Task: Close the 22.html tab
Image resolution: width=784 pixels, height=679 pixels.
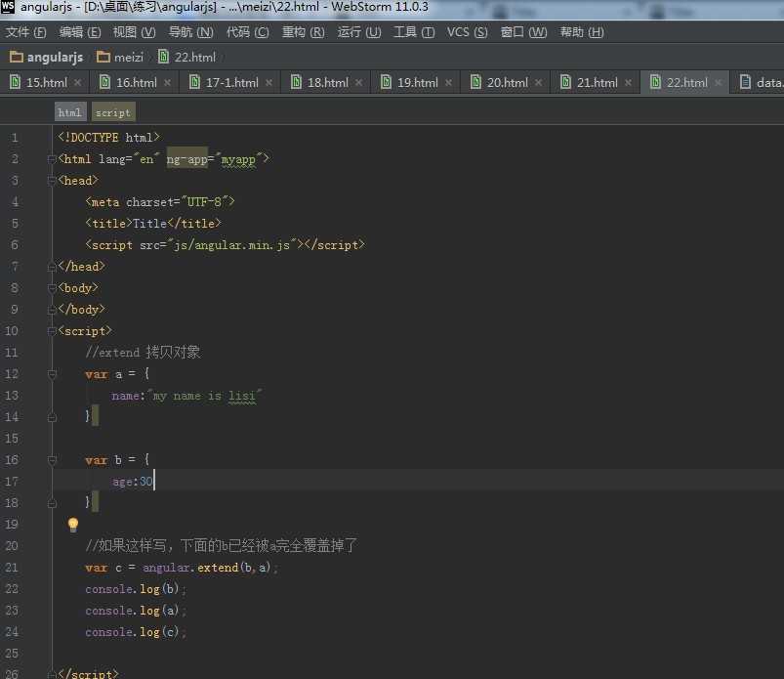Action: pyautogui.click(x=719, y=83)
